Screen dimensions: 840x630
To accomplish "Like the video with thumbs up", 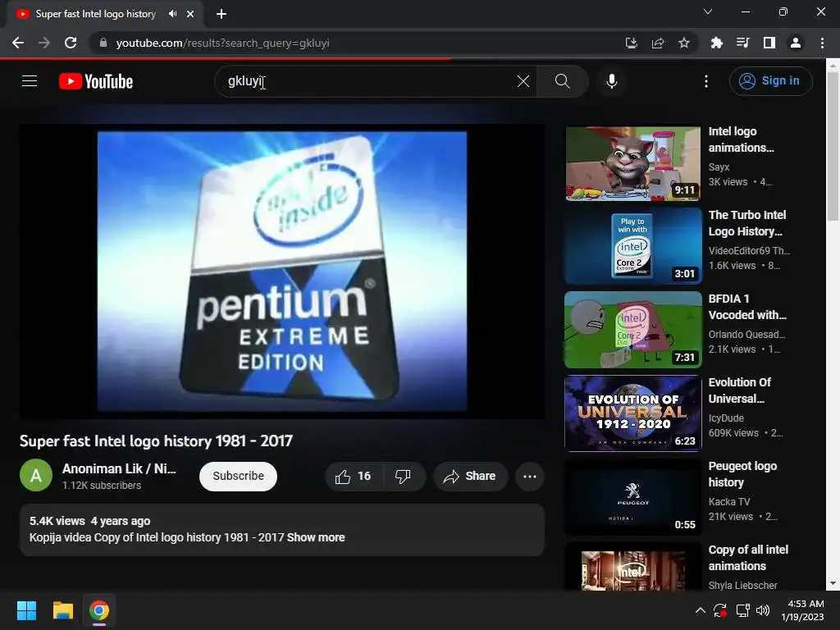I will click(353, 477).
